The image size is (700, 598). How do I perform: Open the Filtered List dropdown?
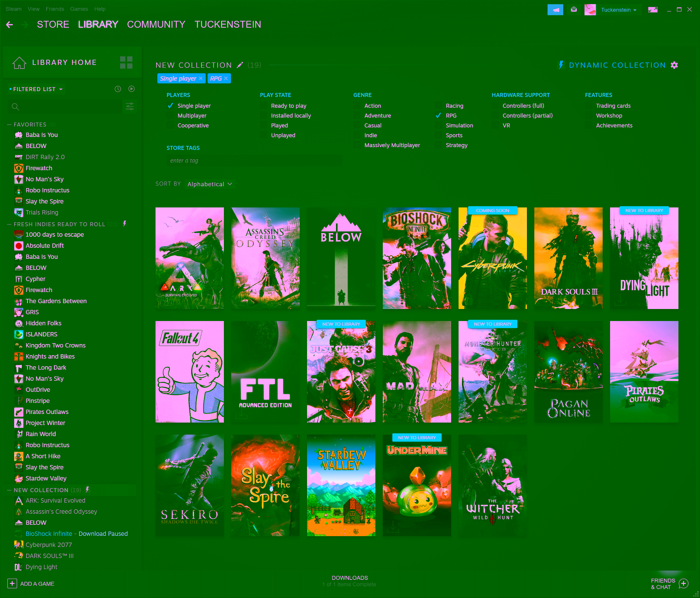pos(36,89)
